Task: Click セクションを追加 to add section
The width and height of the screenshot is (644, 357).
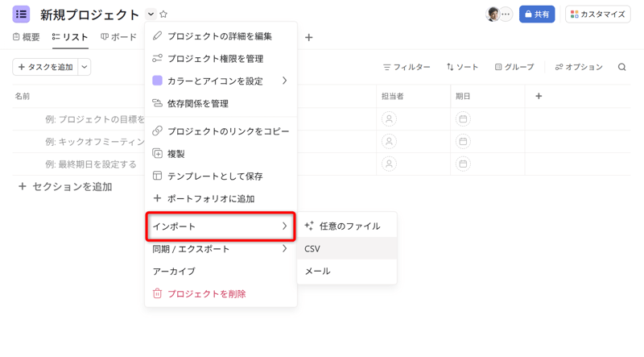Action: pyautogui.click(x=65, y=187)
